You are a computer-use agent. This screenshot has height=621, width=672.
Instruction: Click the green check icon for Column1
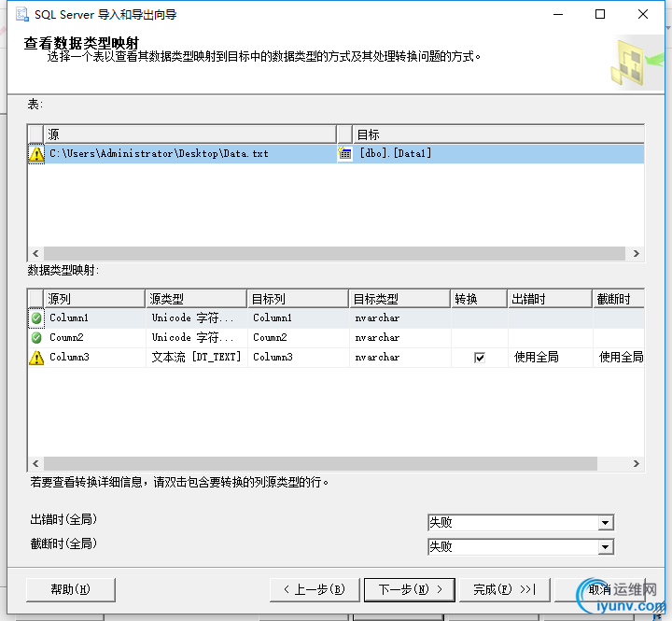click(x=36, y=318)
